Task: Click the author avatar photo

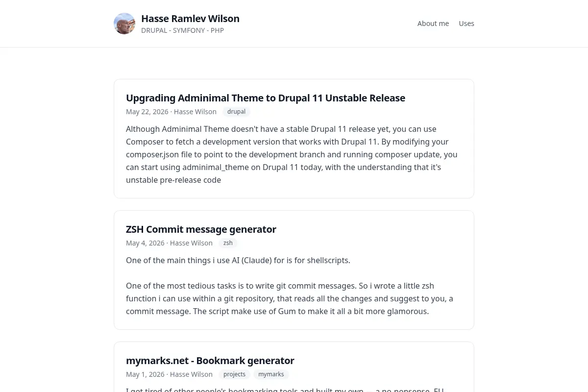Action: pyautogui.click(x=124, y=24)
